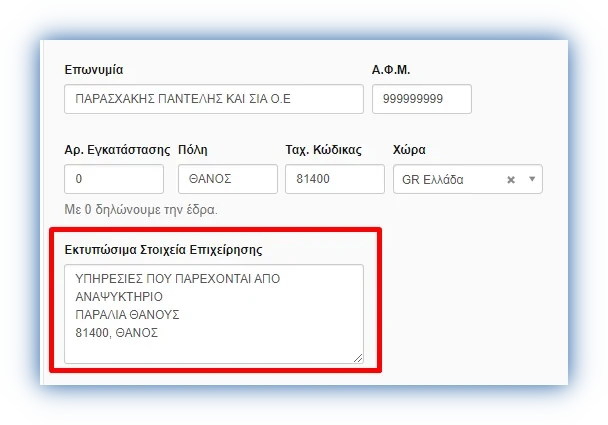Click the hint text about 0 meaning έδρα
Screen dimensions: 608x425
[x=140, y=210]
